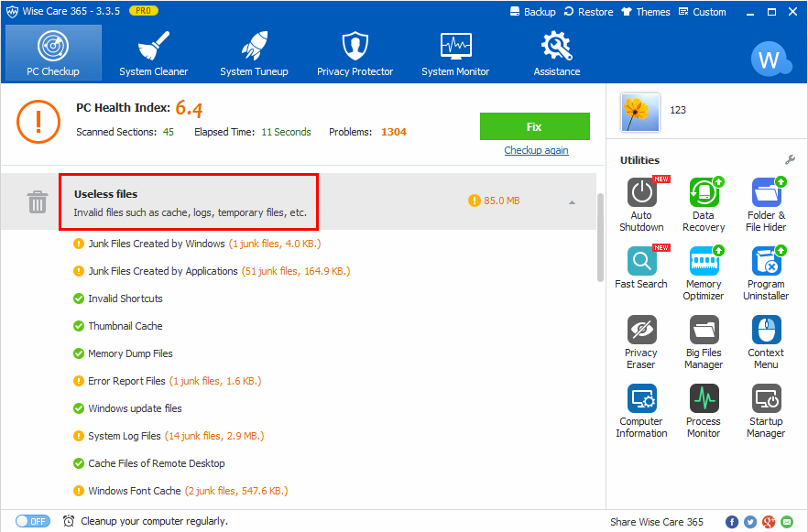808x532 pixels.
Task: Click the Problems count 1304
Action: (x=394, y=132)
